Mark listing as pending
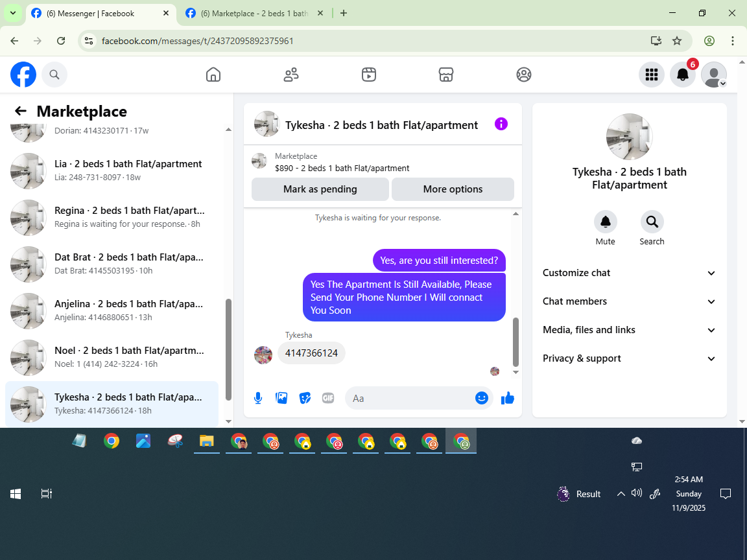 tap(320, 189)
